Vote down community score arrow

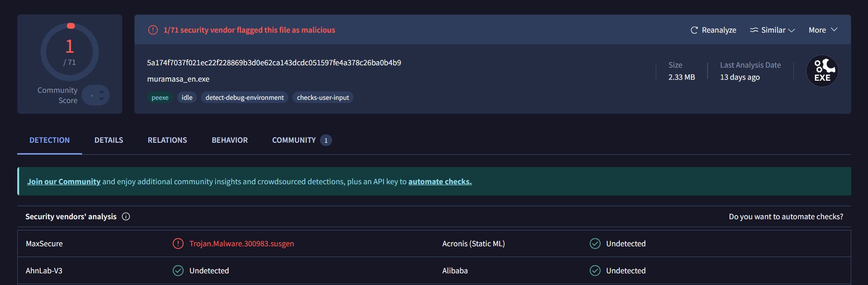tap(101, 99)
